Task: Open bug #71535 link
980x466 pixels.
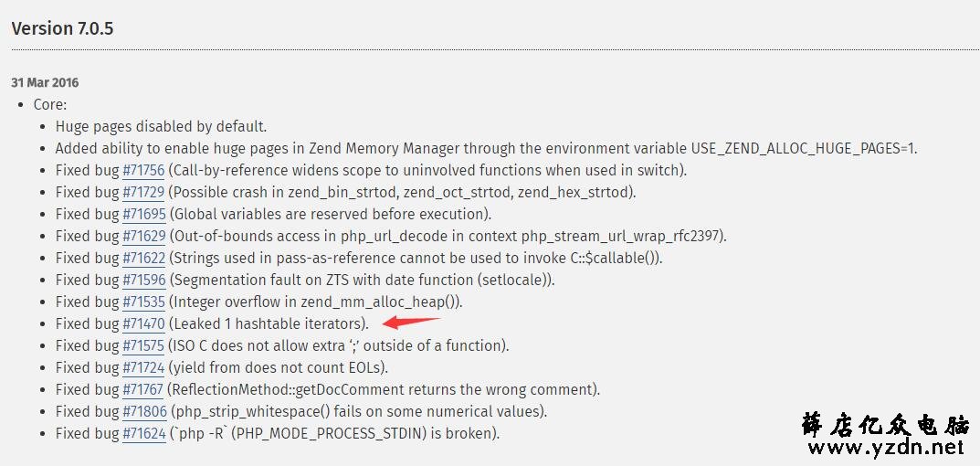Action: click(x=143, y=302)
